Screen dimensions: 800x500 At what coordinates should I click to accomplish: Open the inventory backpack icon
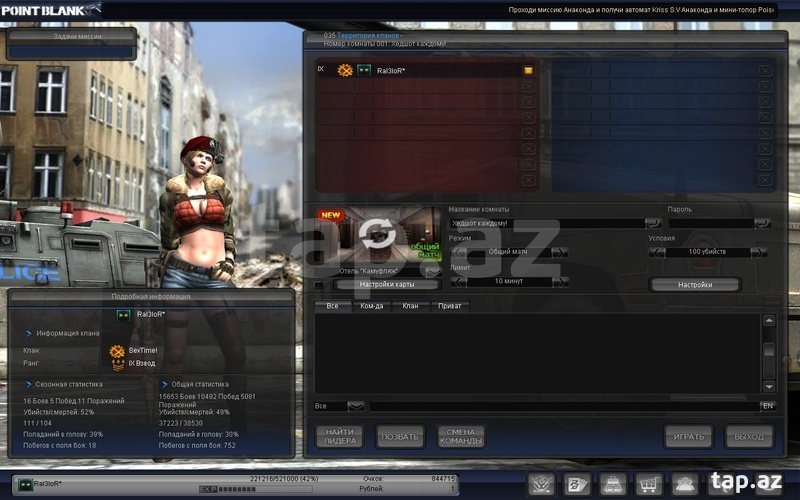coord(613,483)
